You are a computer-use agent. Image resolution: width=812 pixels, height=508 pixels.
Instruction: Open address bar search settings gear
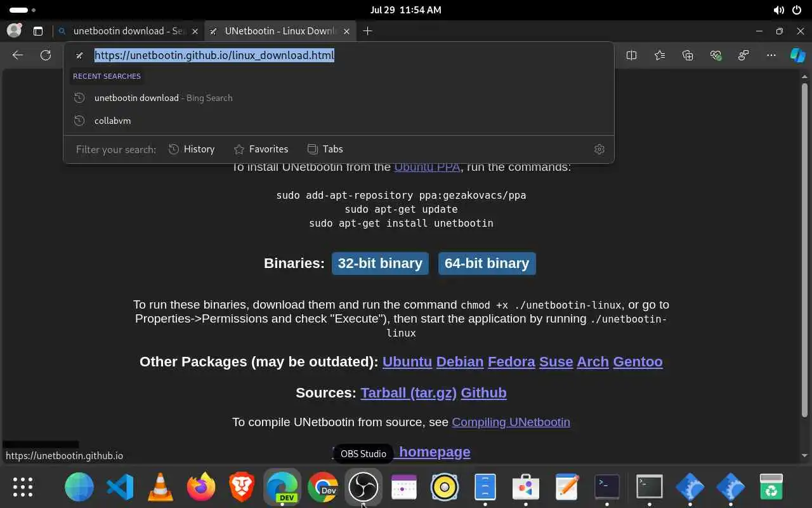pyautogui.click(x=599, y=149)
